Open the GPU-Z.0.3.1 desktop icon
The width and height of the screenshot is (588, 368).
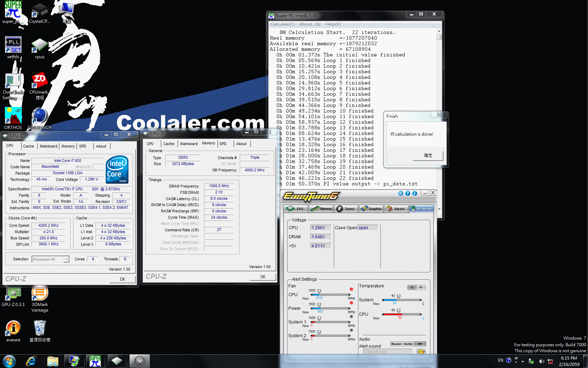pyautogui.click(x=13, y=297)
